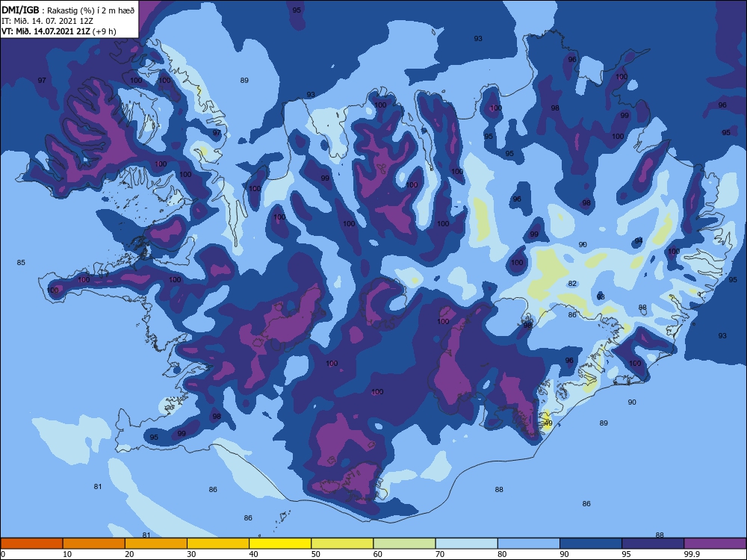Screen dimensions: 747x560
Task: Click the 40–50% bright yellow legend swatch
Action: (280, 544)
